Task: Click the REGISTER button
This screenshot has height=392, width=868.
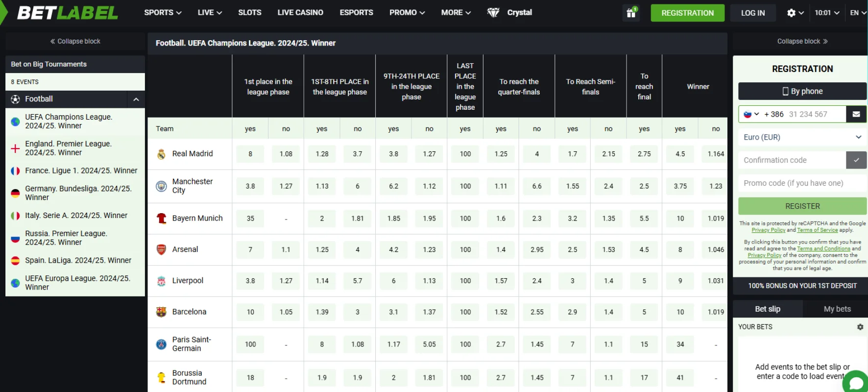Action: coord(802,206)
